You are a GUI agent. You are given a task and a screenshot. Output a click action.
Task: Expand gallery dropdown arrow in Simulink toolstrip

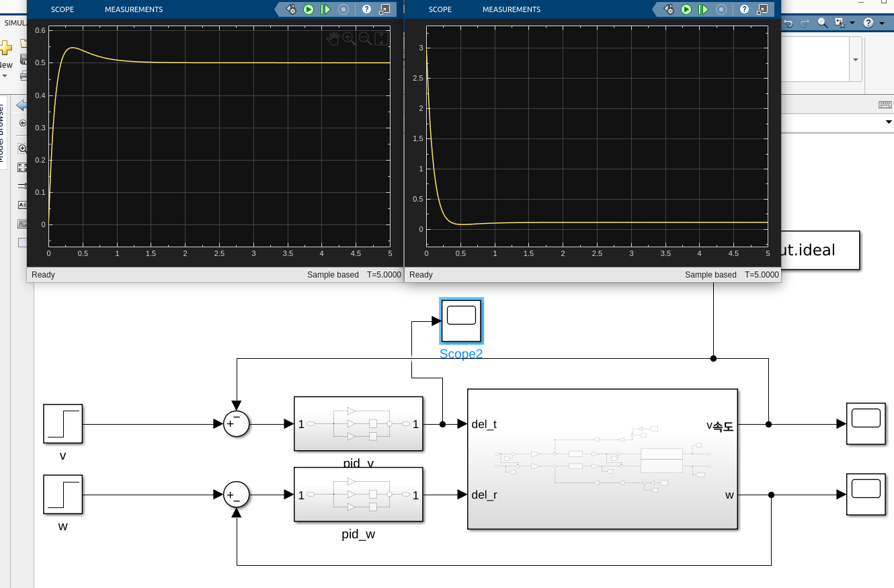[x=856, y=59]
